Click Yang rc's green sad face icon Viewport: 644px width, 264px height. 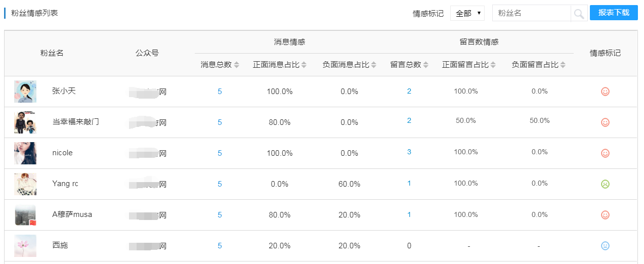pyautogui.click(x=605, y=184)
